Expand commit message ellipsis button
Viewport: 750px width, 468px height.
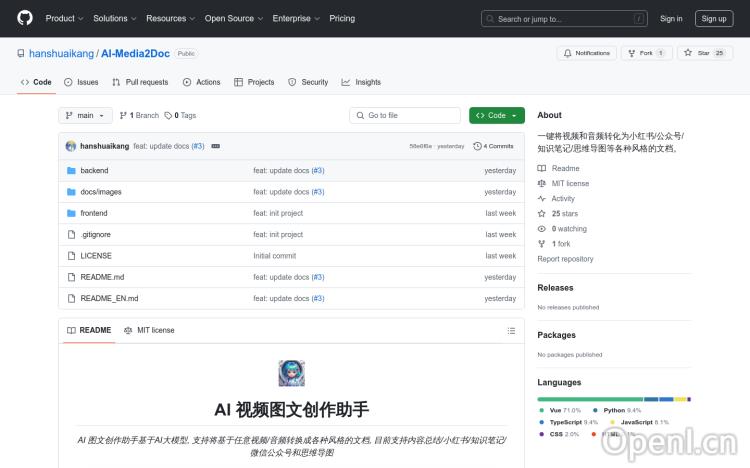pos(216,146)
